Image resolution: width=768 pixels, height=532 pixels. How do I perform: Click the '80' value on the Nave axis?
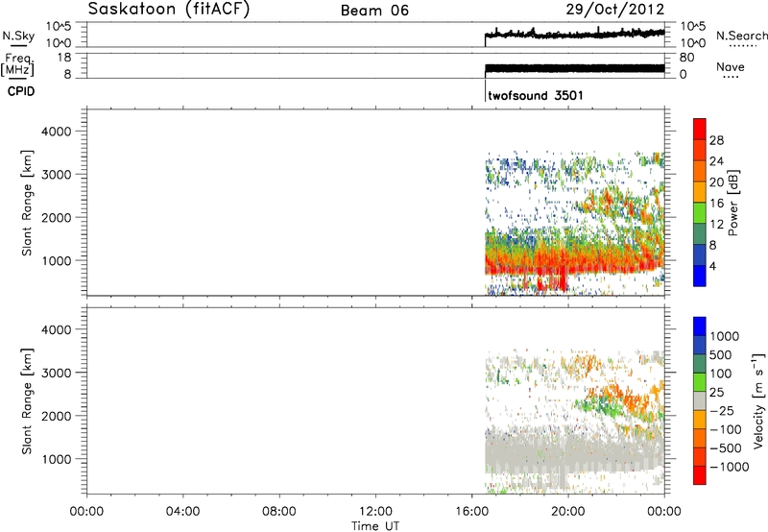[686, 58]
